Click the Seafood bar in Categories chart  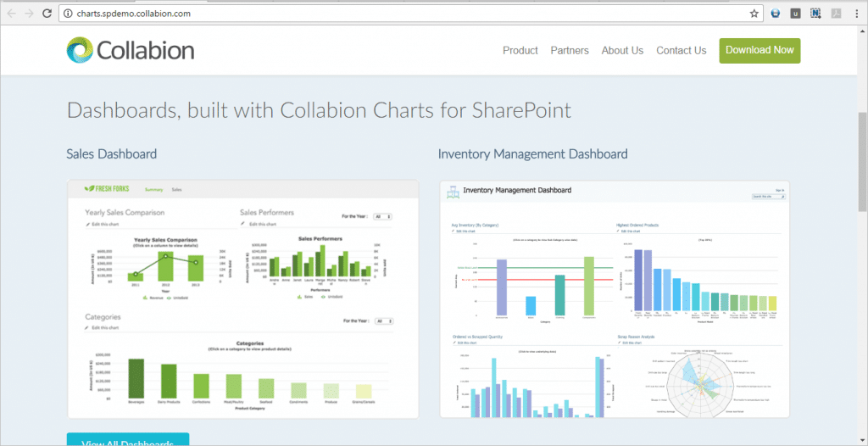pos(266,388)
